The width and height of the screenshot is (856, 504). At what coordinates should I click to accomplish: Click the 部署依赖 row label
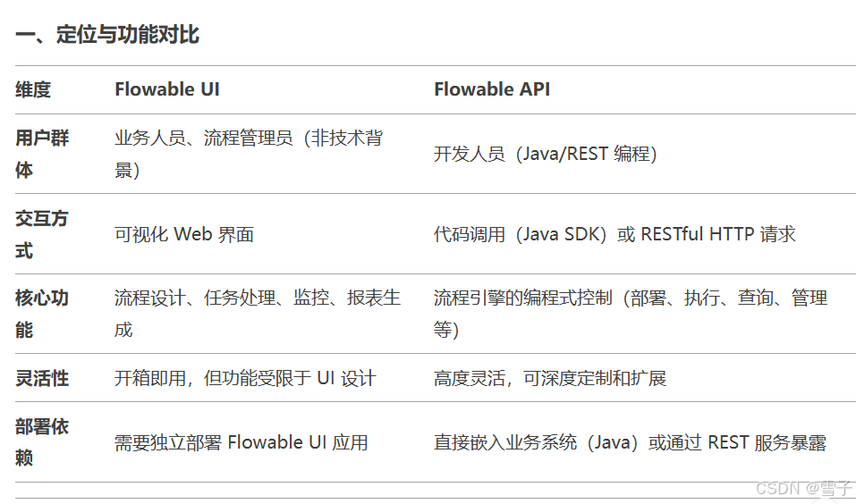click(x=42, y=441)
